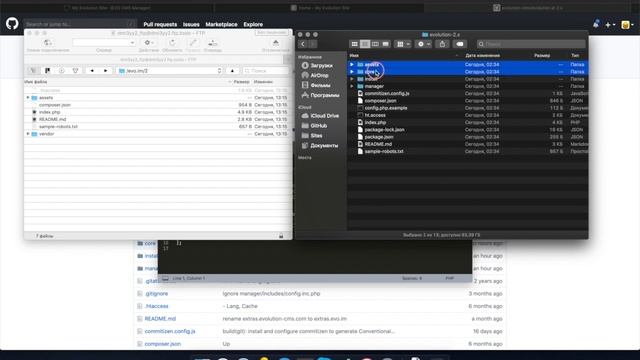Go to parent folder in FTP window

pyautogui.click(x=232, y=71)
